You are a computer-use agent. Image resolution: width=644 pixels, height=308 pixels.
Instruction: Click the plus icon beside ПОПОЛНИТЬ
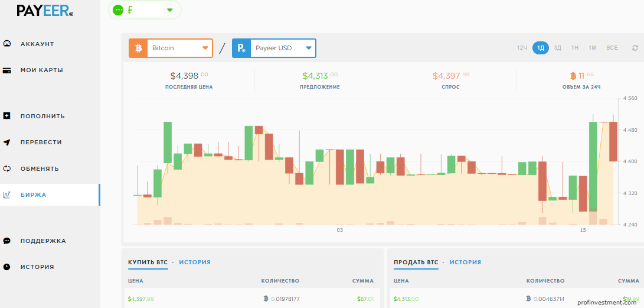point(6,116)
